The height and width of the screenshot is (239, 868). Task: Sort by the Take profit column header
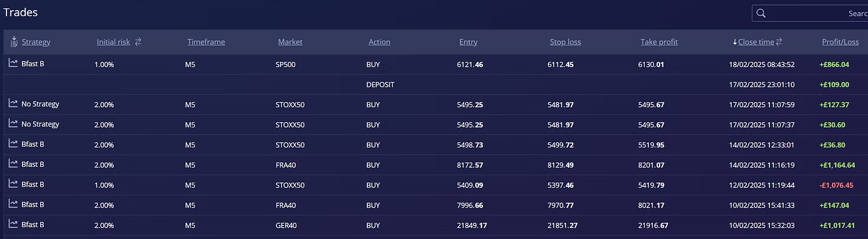pyautogui.click(x=659, y=42)
